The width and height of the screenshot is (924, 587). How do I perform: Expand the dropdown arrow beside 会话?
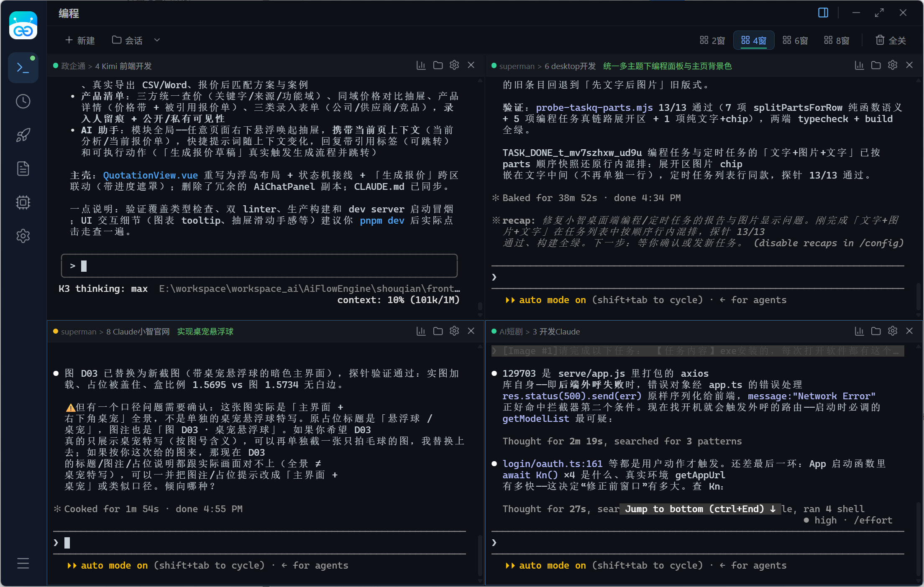pos(157,40)
